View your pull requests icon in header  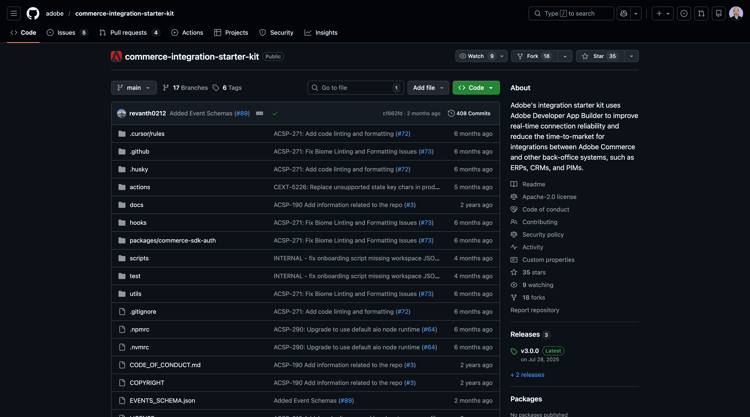701,13
